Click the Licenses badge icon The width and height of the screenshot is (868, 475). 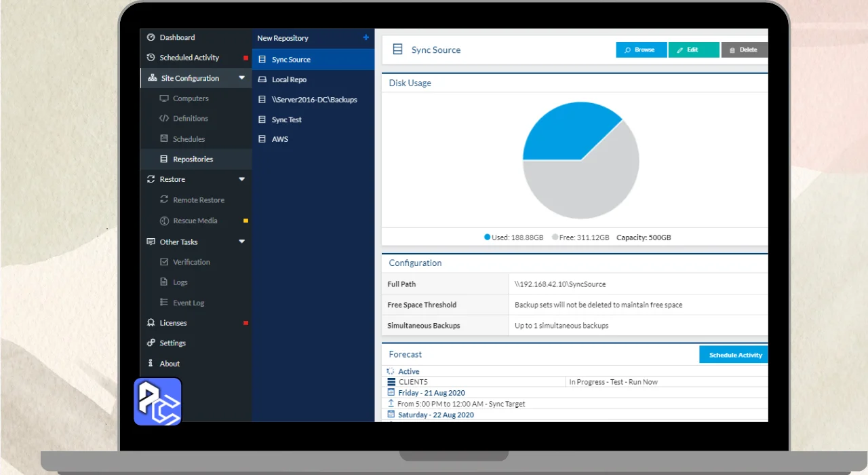point(151,323)
